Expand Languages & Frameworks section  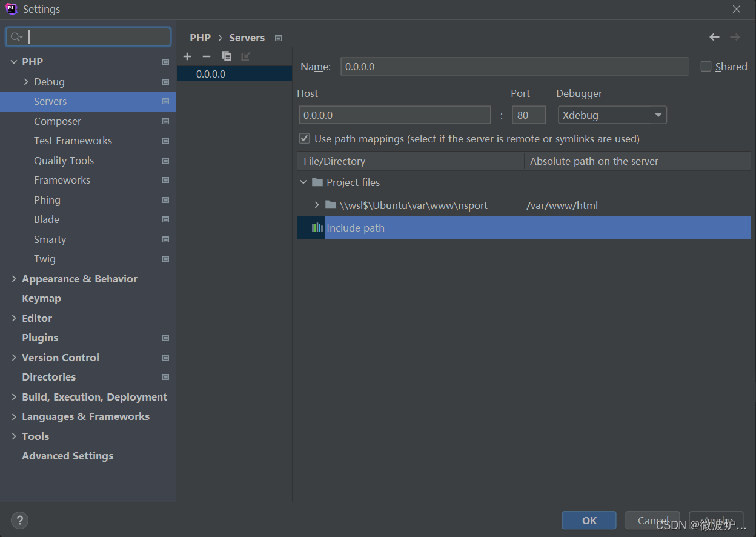(14, 416)
